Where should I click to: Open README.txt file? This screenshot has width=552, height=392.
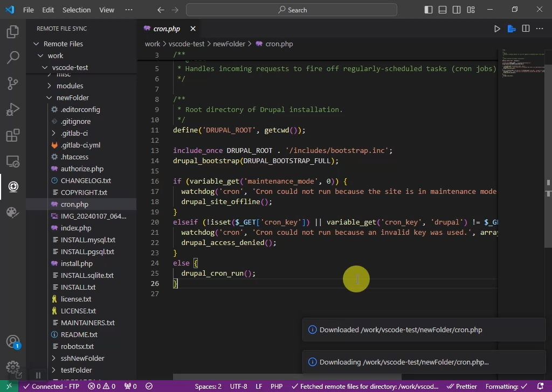(79, 335)
